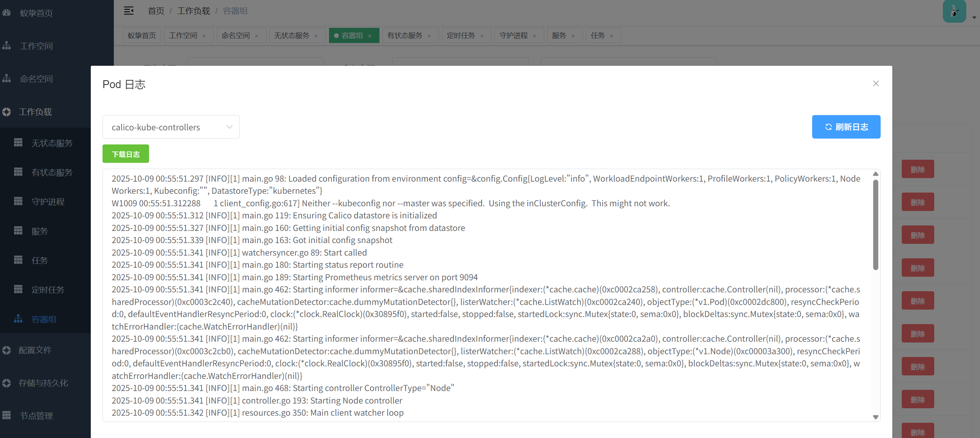Click the 下载日志 button

pos(126,154)
